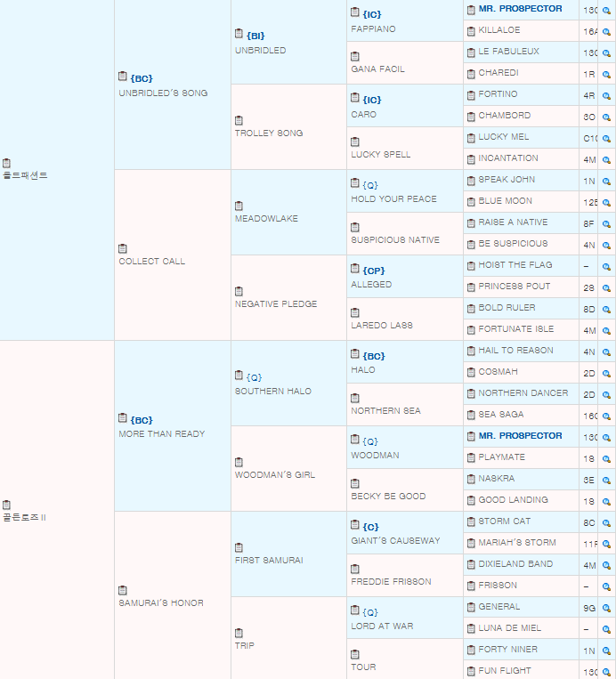Image resolution: width=616 pixels, height=679 pixels.
Task: Click the magnifier icon in NORTHERN DANCER row
Action: click(x=606, y=395)
